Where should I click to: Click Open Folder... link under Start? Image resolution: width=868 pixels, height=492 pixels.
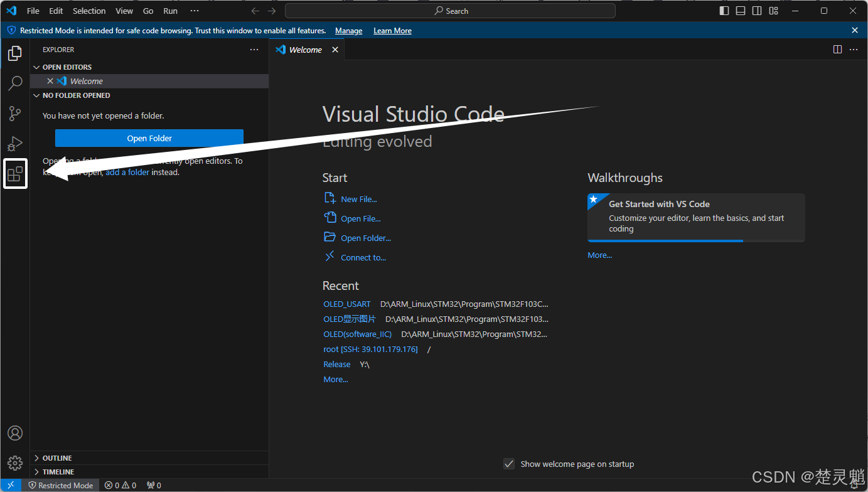[357, 238]
